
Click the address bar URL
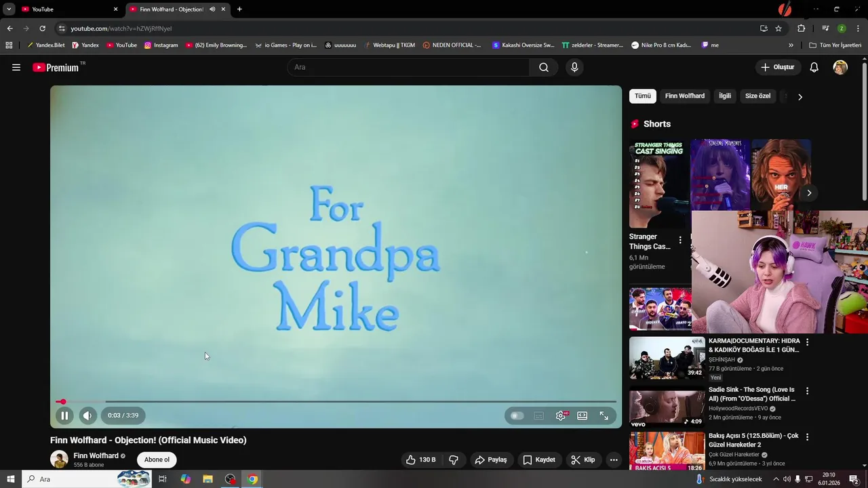121,28
